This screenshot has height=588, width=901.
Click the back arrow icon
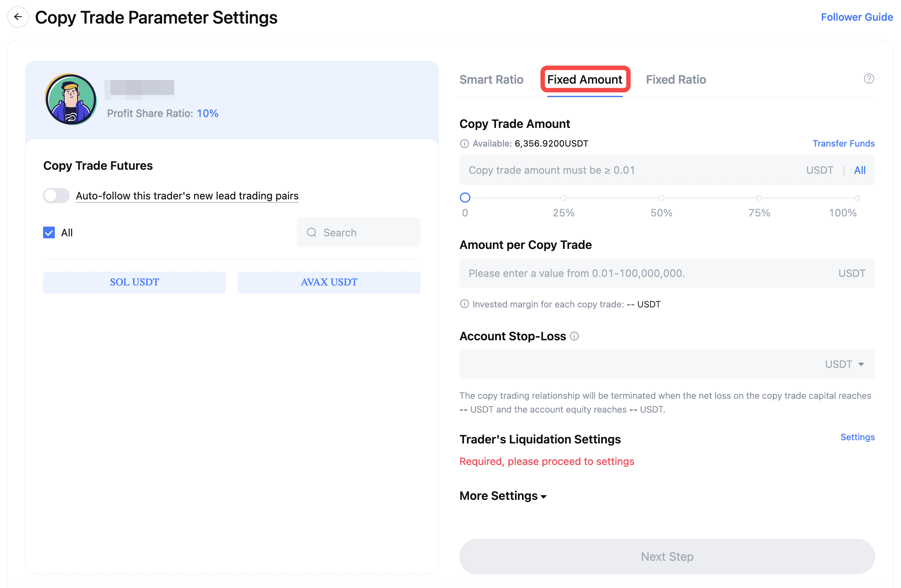[18, 17]
